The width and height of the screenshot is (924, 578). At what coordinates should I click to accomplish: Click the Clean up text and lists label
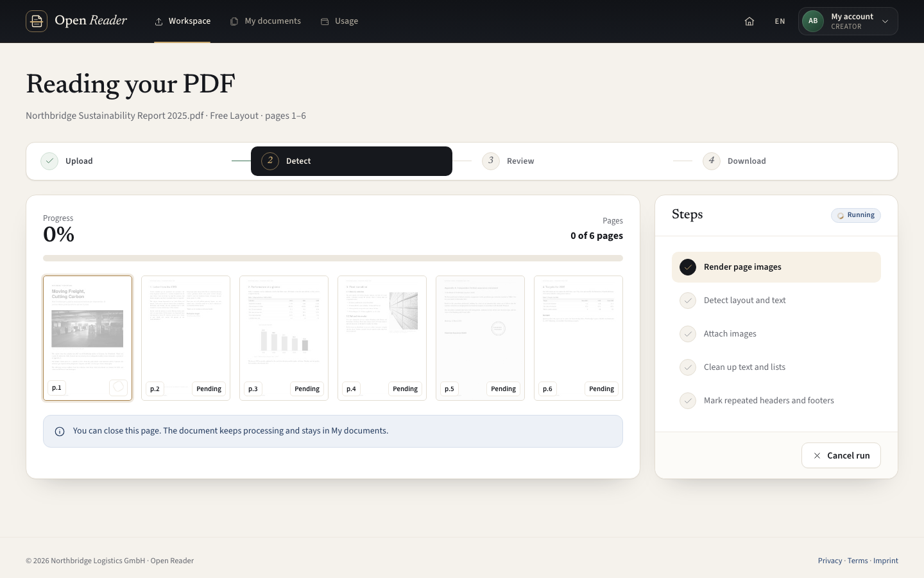coord(744,367)
